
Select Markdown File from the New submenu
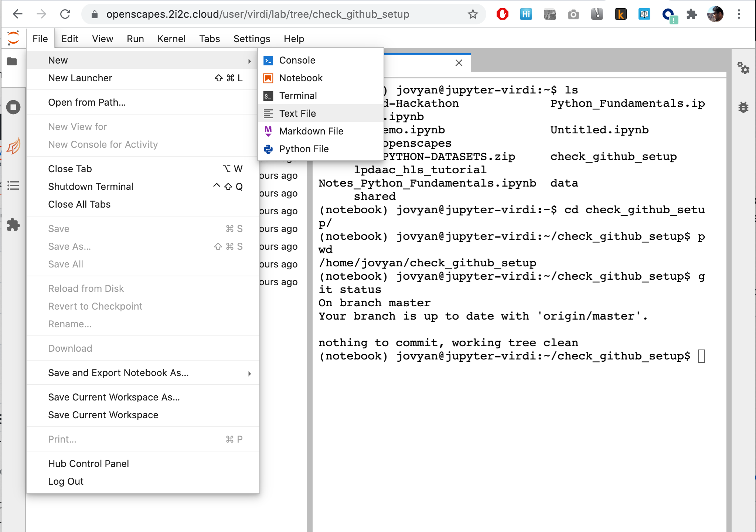(x=311, y=131)
